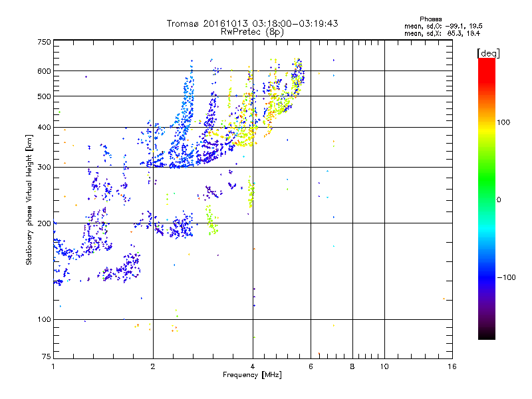532x399 pixels.
Task: Click the 'Phases' header label
Action: click(x=430, y=19)
